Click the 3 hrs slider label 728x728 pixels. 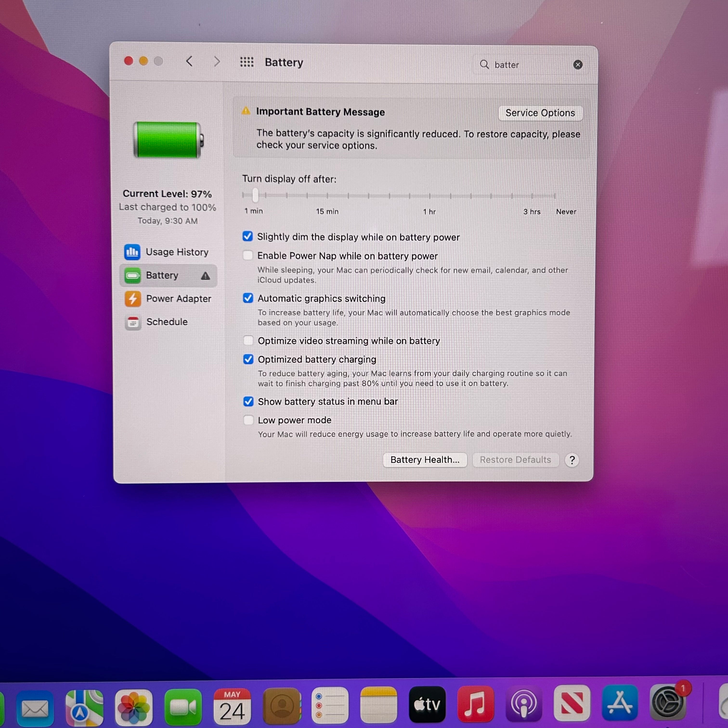[532, 212]
